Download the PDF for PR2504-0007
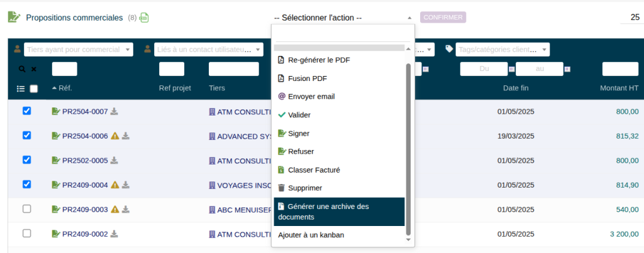Screen dimensions: 644x253 pos(114,112)
